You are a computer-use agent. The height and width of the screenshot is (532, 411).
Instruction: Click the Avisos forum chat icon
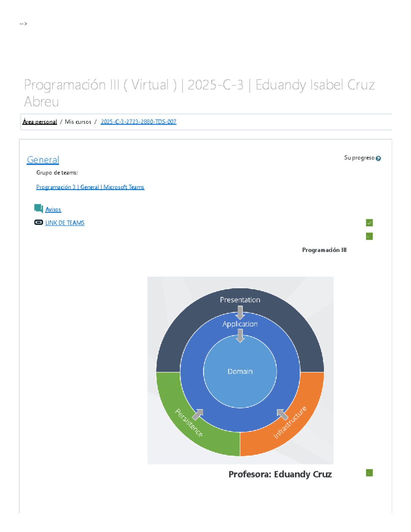39,209
